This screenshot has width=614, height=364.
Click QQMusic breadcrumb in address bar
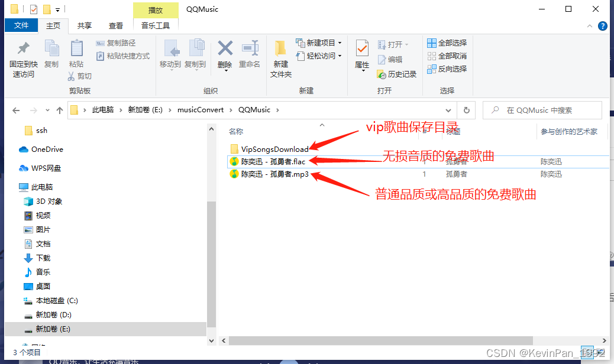pyautogui.click(x=254, y=110)
